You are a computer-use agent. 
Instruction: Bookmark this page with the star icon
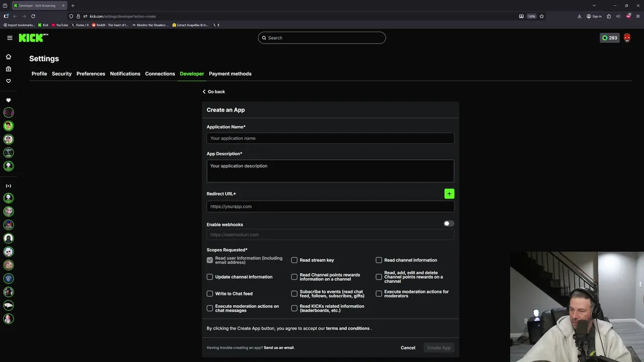click(542, 16)
